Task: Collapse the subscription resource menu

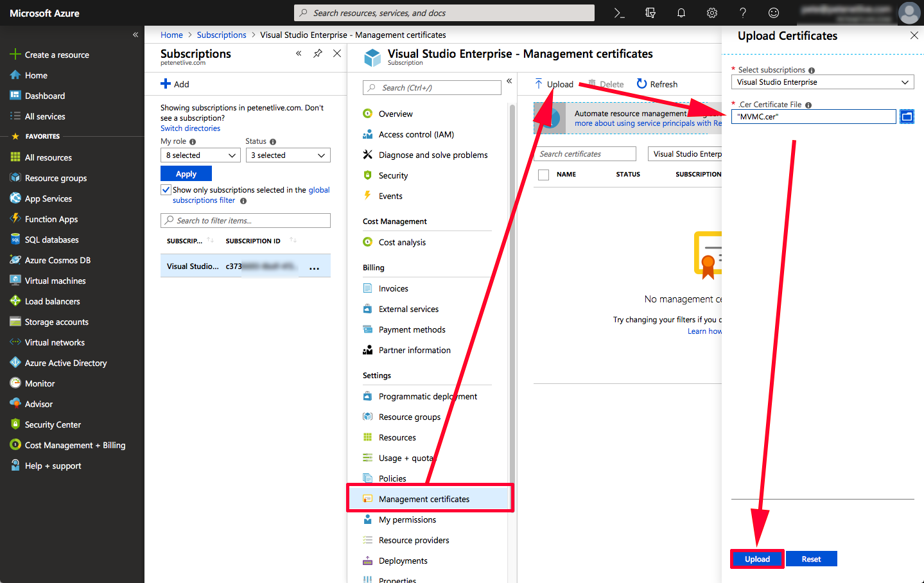Action: pyautogui.click(x=509, y=81)
